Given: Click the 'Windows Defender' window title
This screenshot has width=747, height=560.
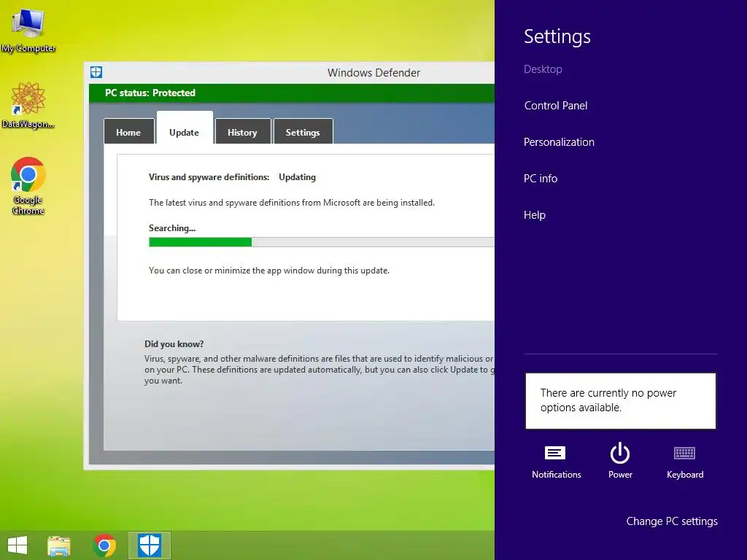Looking at the screenshot, I should 373,73.
